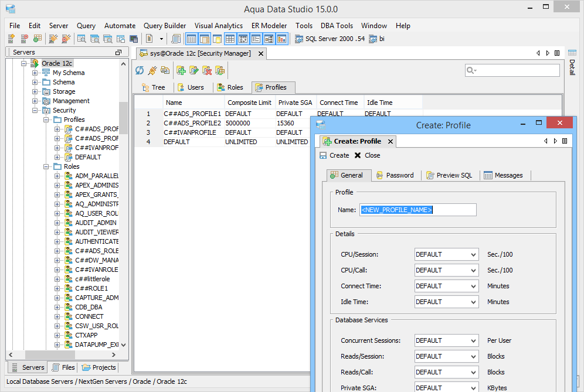The height and width of the screenshot is (392, 584).
Task: Click the new document page icon
Action: [x=150, y=39]
